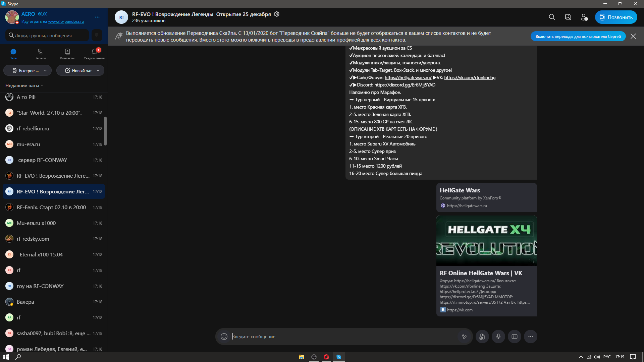The height and width of the screenshot is (362, 644).
Task: Add participants to the group icon
Action: [584, 17]
